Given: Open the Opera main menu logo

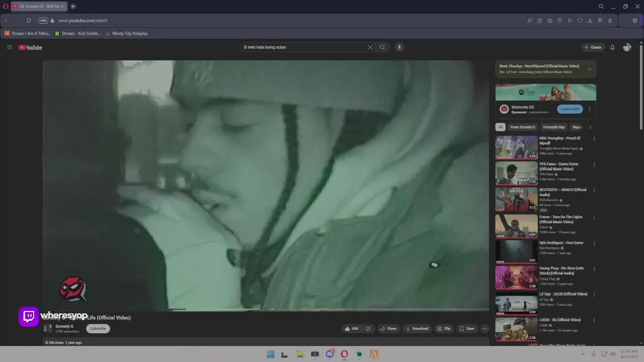Looking at the screenshot, I should [6, 7].
